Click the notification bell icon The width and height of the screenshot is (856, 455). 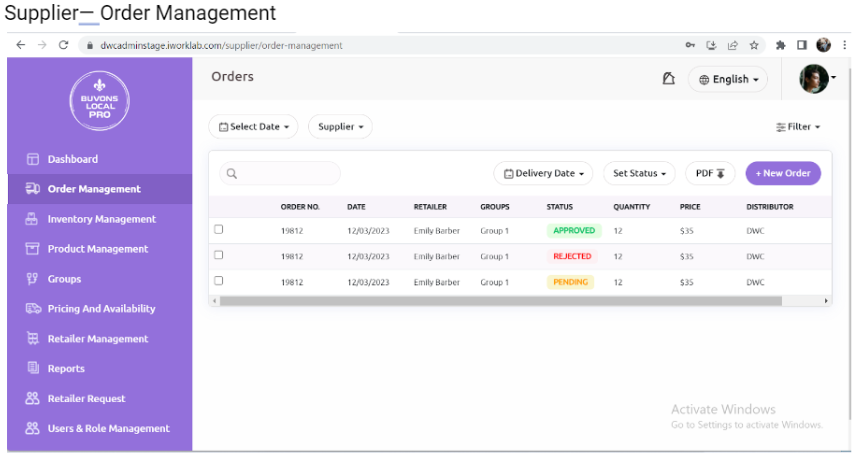[669, 79]
